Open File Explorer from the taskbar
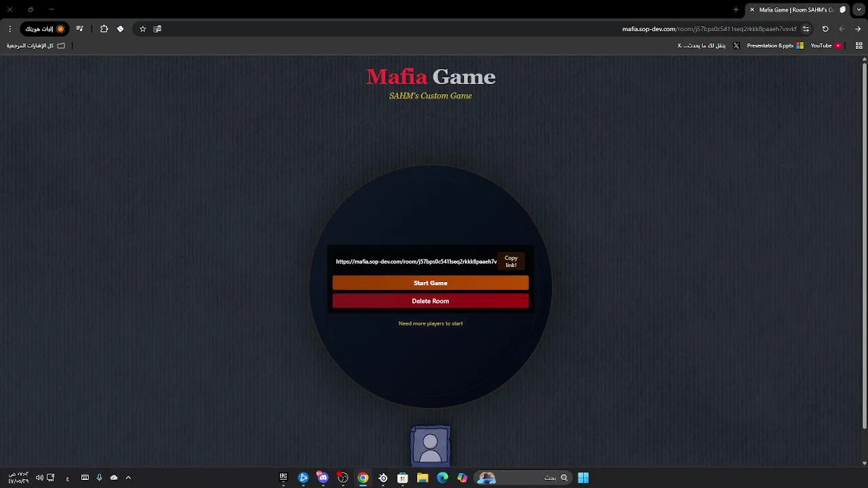The height and width of the screenshot is (488, 868). pyautogui.click(x=422, y=478)
